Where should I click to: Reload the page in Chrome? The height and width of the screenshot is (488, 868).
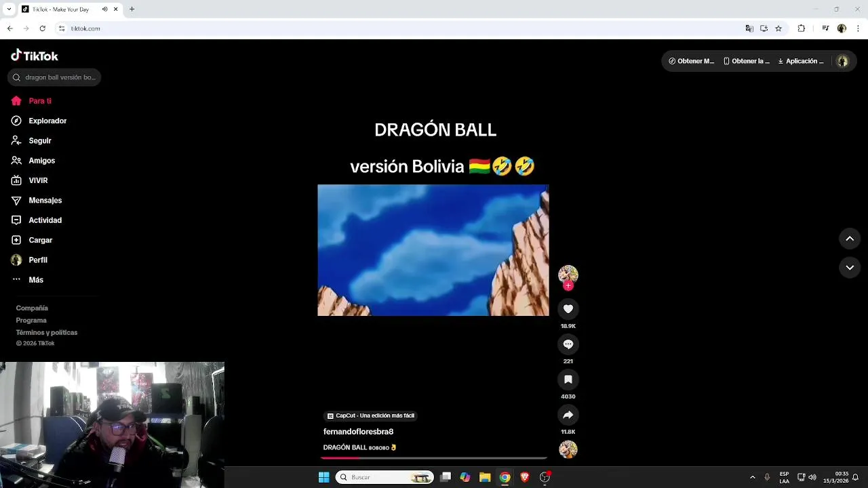click(42, 28)
